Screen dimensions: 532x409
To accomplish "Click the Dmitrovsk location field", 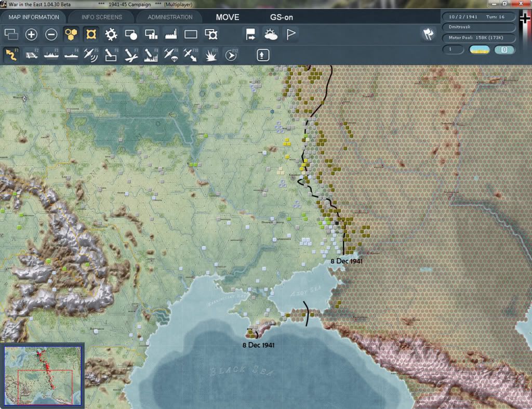I will click(x=478, y=27).
